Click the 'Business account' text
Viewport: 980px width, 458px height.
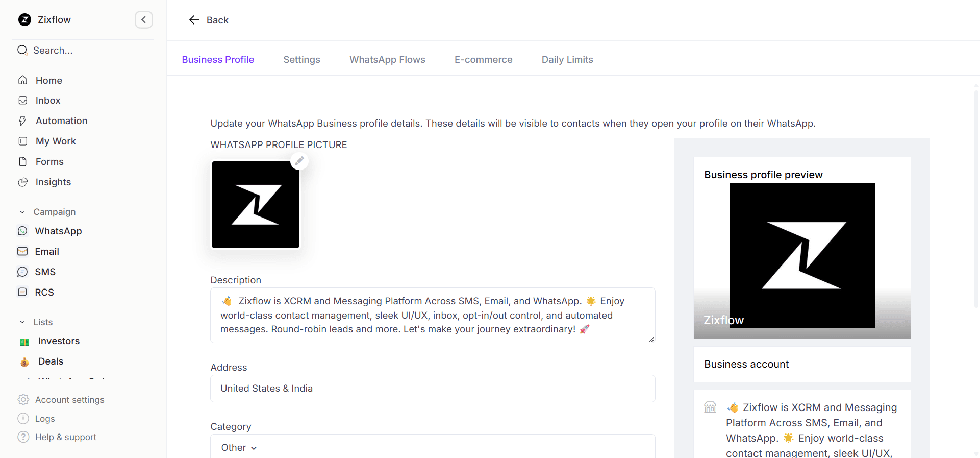(746, 364)
